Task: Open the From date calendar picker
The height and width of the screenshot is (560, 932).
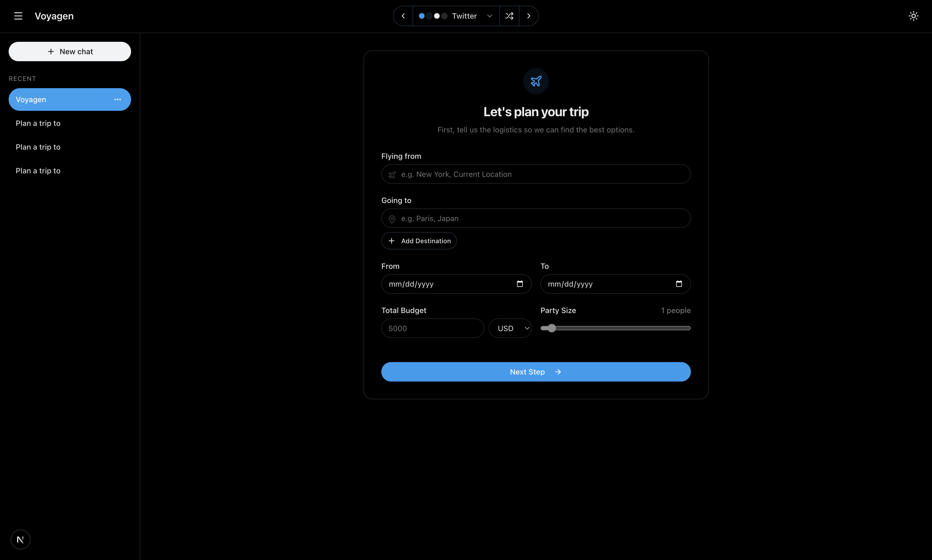Action: (x=521, y=284)
